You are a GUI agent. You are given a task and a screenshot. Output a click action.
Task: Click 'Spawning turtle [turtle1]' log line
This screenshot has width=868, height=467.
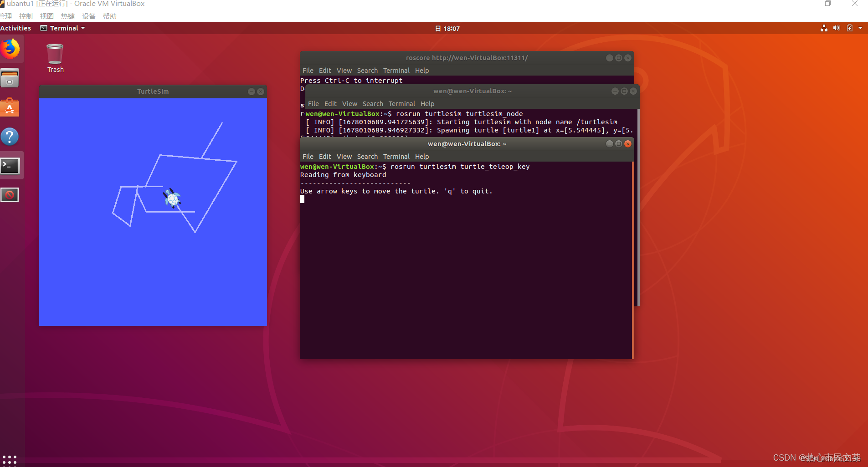(469, 130)
